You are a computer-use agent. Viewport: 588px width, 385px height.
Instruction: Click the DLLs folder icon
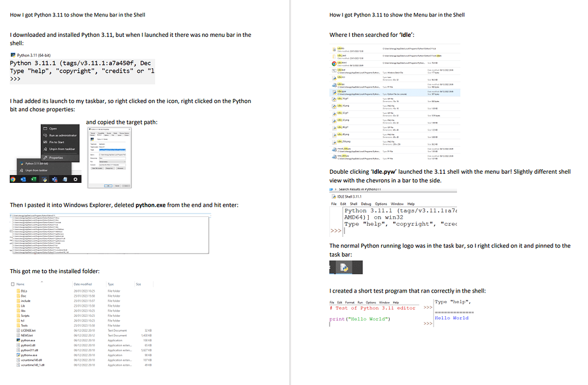coord(18,291)
